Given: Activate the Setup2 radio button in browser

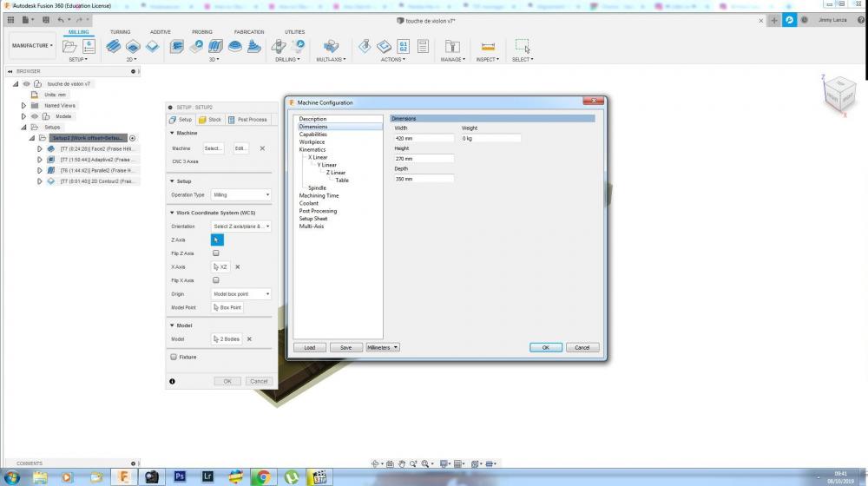Looking at the screenshot, I should [x=132, y=138].
